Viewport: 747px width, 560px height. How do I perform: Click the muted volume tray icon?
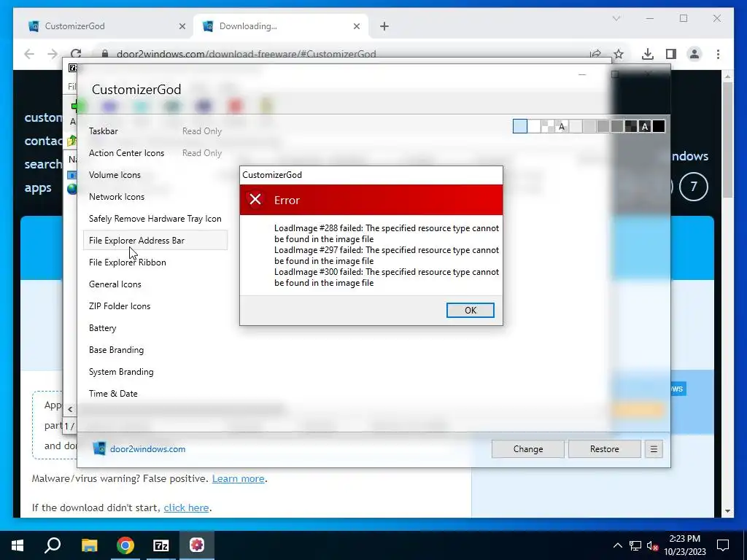tap(652, 545)
